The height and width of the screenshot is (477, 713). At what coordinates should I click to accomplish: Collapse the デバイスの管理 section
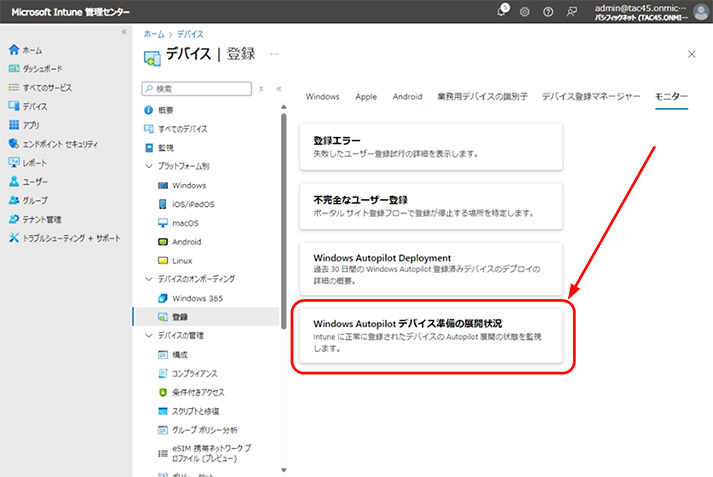(x=149, y=335)
